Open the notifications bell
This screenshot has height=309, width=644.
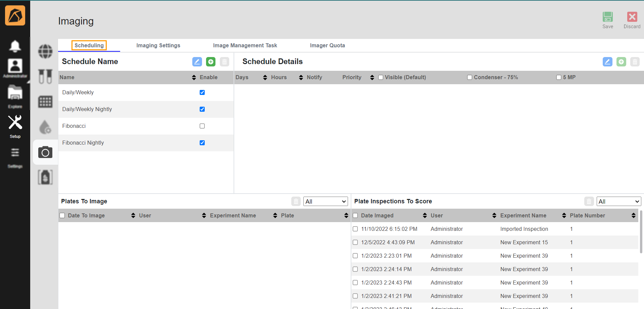[15, 46]
